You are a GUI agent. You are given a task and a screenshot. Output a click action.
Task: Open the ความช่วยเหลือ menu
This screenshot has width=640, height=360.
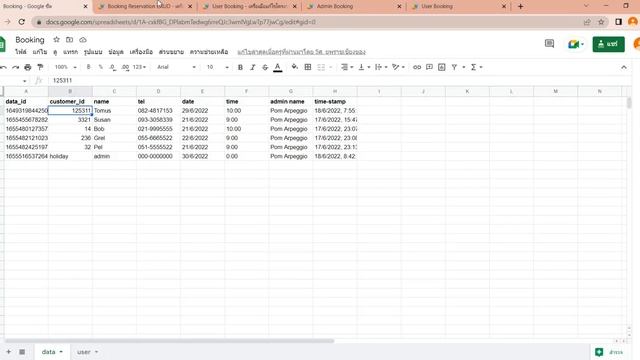(209, 52)
